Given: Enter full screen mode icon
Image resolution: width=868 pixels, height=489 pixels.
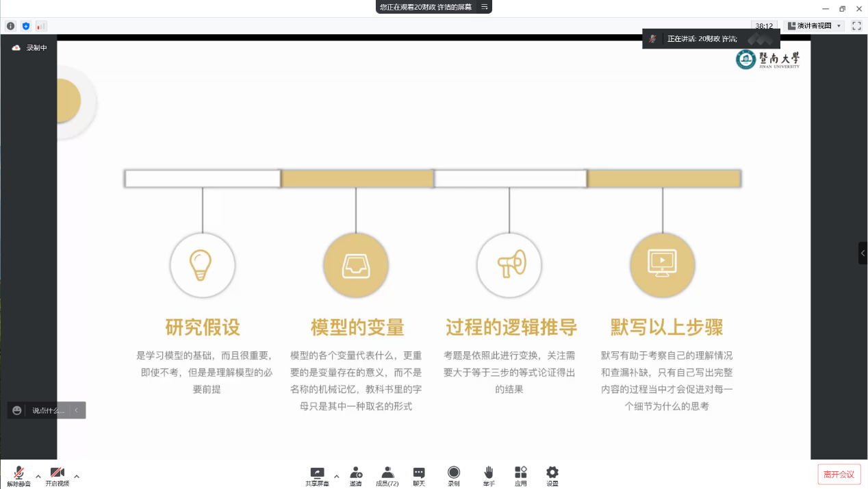Looking at the screenshot, I should pos(856,26).
